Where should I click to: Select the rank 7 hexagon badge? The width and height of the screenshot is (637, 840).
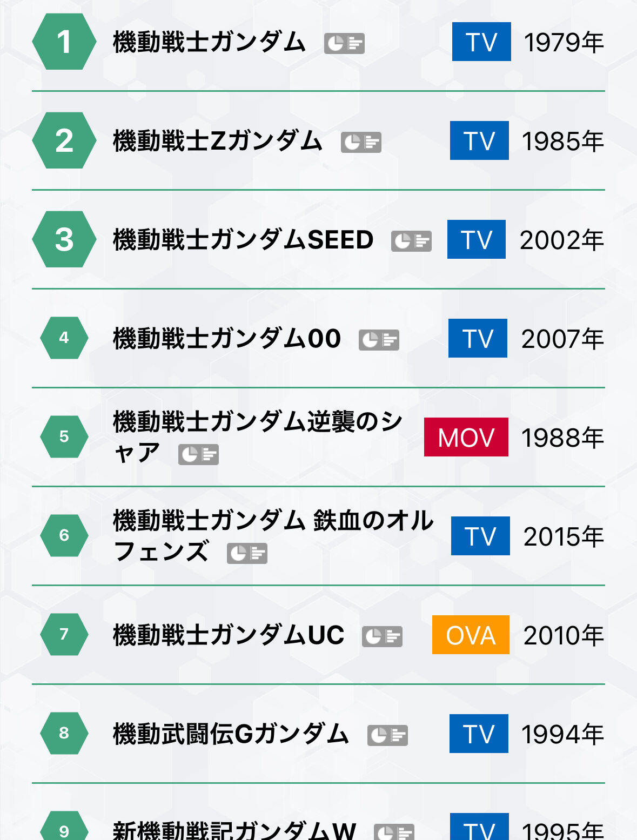(64, 634)
